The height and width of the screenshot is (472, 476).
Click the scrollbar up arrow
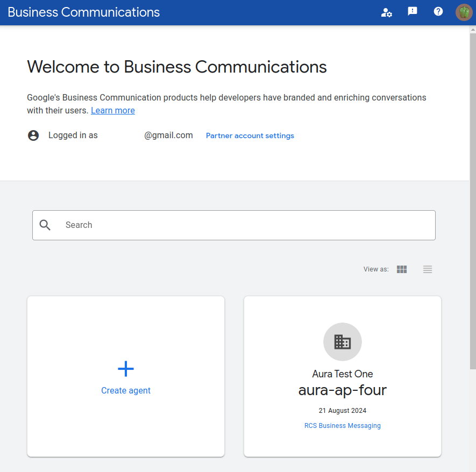[473, 30]
